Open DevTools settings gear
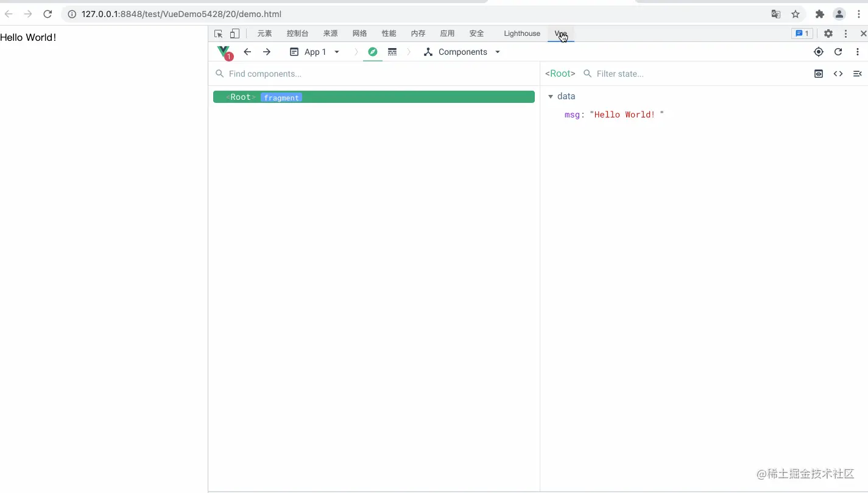 click(828, 34)
